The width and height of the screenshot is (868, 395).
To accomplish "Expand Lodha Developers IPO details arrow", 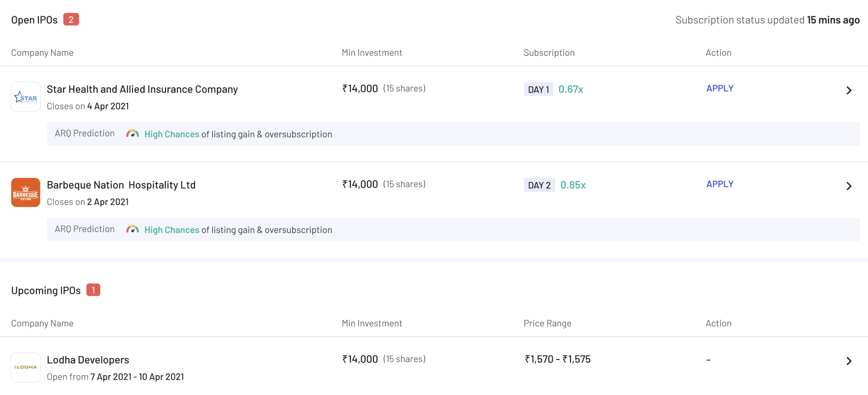I will click(x=849, y=361).
